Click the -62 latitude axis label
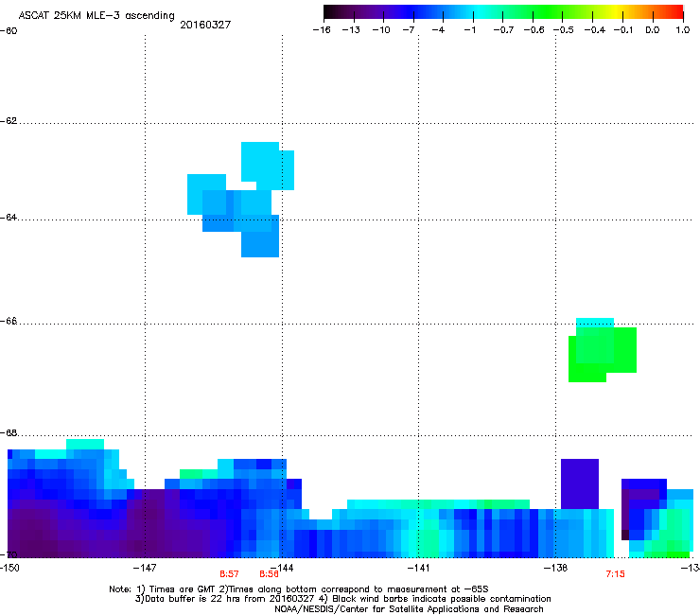The image size is (700, 615). 9,121
